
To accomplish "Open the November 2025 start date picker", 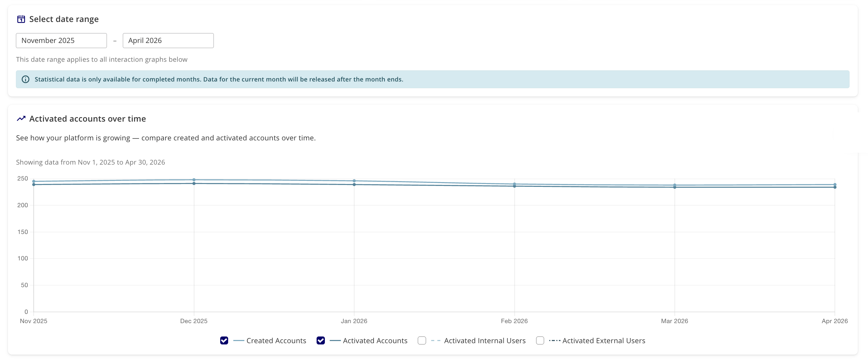I will (61, 41).
